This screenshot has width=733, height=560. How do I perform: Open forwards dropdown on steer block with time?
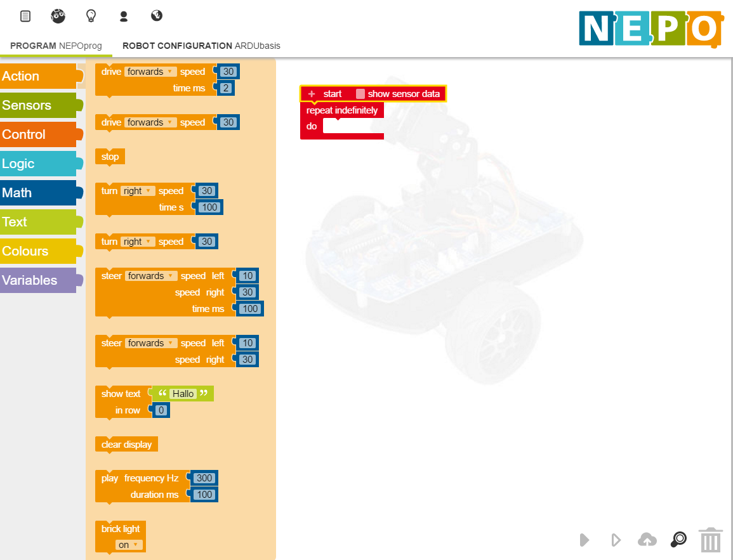tap(151, 276)
